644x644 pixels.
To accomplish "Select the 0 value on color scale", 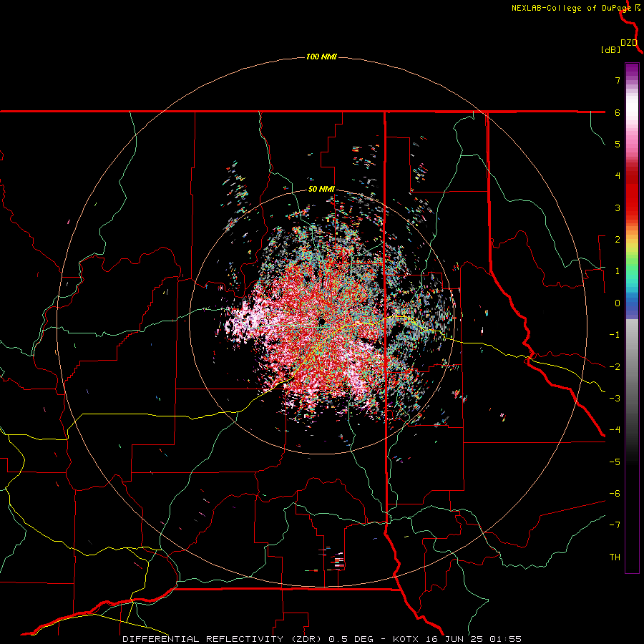I will click(x=618, y=303).
